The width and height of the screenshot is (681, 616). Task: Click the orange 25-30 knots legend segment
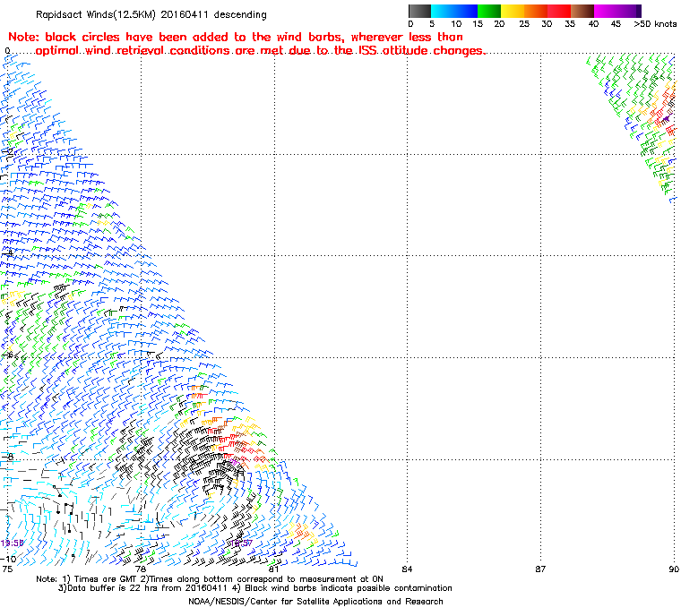tap(536, 11)
